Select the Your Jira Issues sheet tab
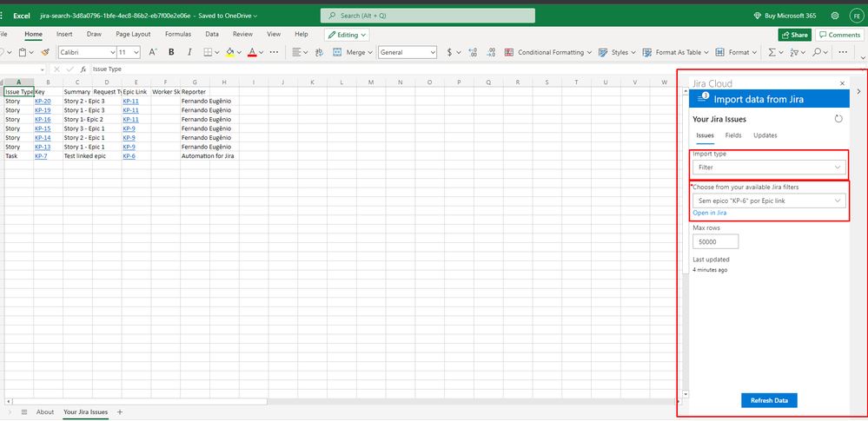 click(85, 412)
